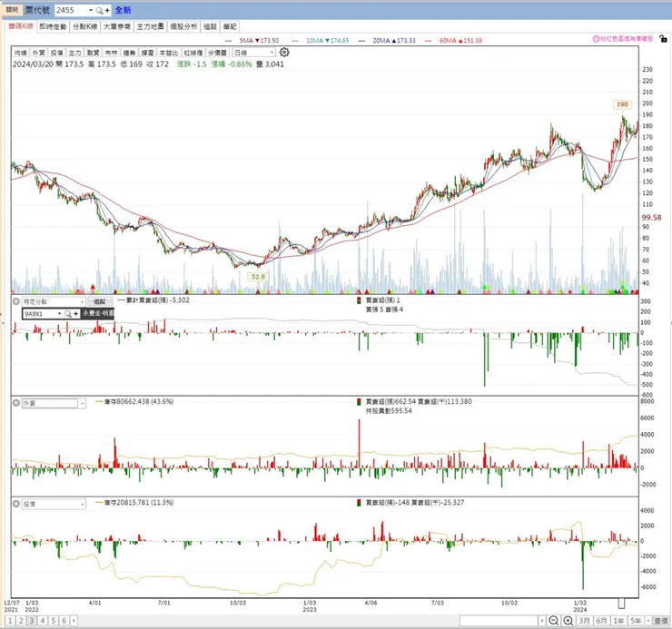
Task: Toggle the 外資 indicator button
Action: 38,53
